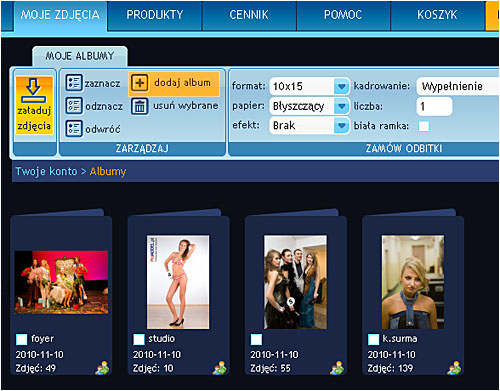Click the dodaj album plus icon
Image resolution: width=500 pixels, height=391 pixels.
coord(139,83)
